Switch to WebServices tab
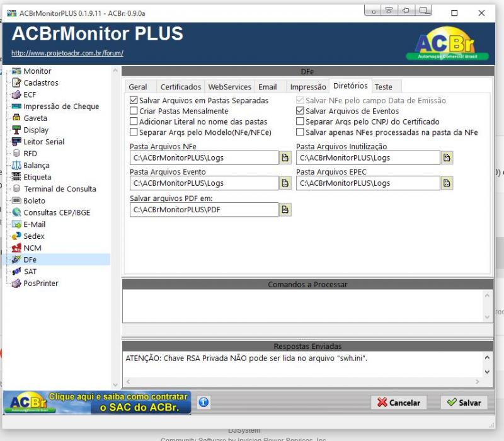 229,87
